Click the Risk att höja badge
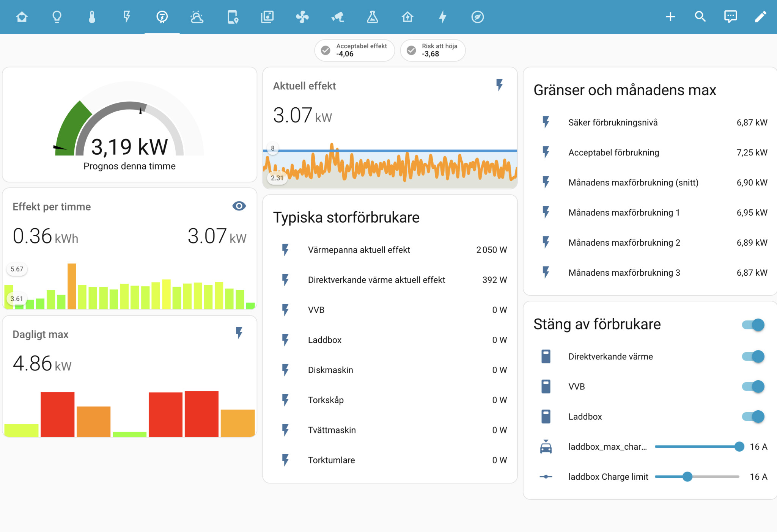Viewport: 777px width, 532px height. click(x=433, y=50)
